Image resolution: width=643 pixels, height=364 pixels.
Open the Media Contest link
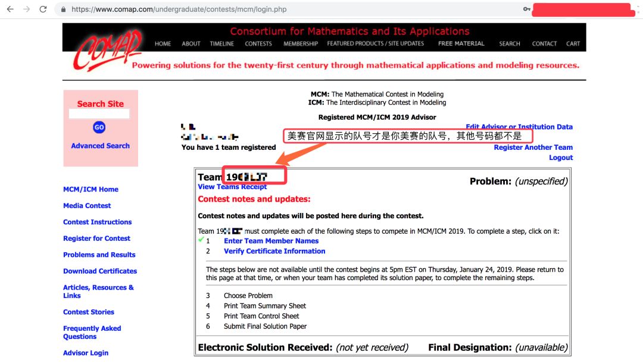[x=87, y=206]
